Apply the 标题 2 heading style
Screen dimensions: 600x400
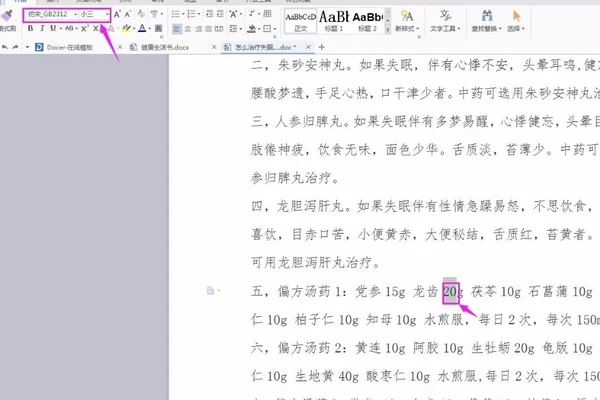[x=367, y=21]
